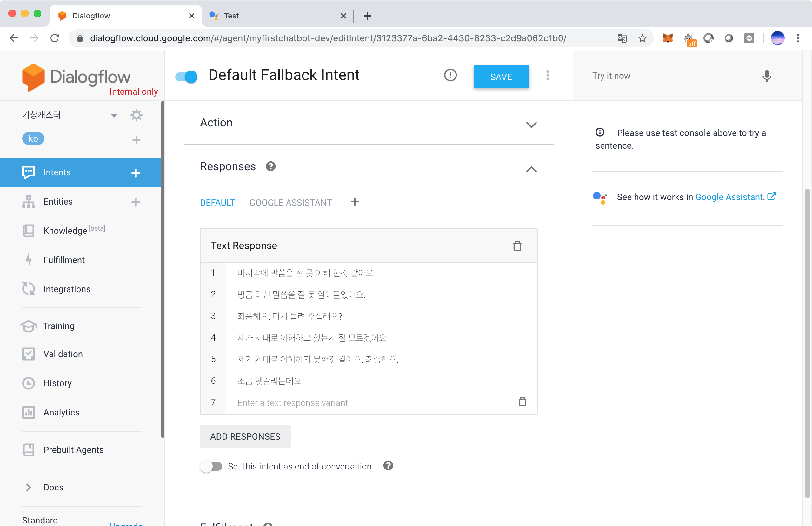Add new entity with Entities plus icon
The height and width of the screenshot is (526, 812).
(136, 202)
